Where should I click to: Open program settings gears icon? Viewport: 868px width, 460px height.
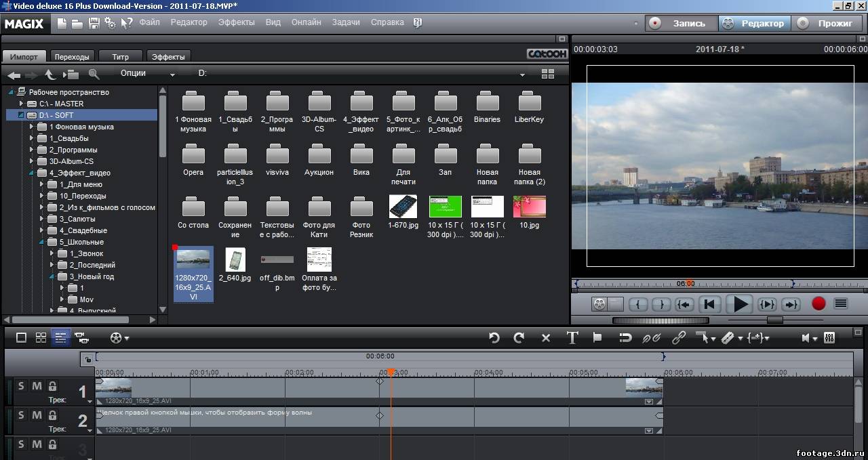(x=110, y=23)
